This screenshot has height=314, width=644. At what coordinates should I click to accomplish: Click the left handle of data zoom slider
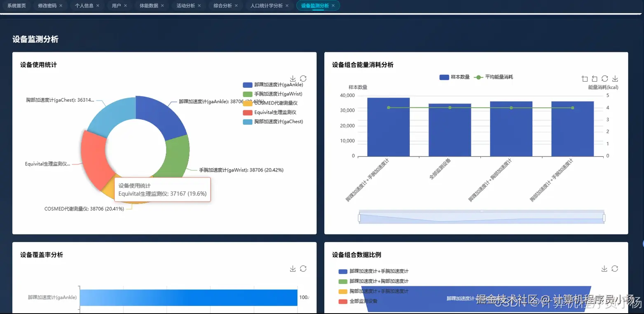coord(359,218)
